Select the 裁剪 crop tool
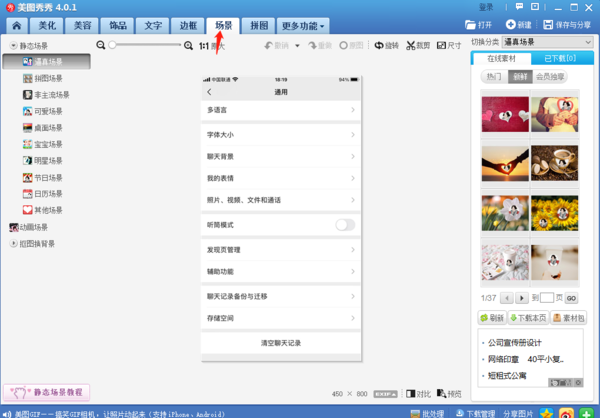Viewport: 600px width, 418px height. (x=417, y=46)
